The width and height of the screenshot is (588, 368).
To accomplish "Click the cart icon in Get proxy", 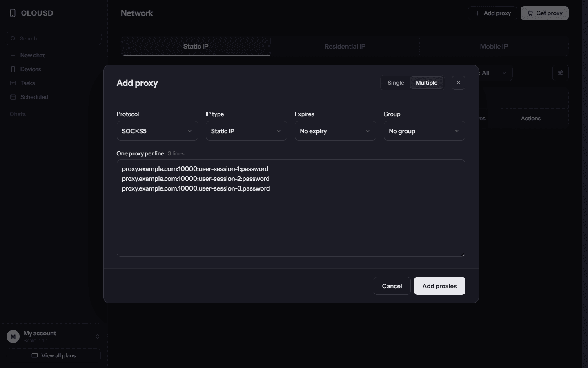I will tap(530, 13).
